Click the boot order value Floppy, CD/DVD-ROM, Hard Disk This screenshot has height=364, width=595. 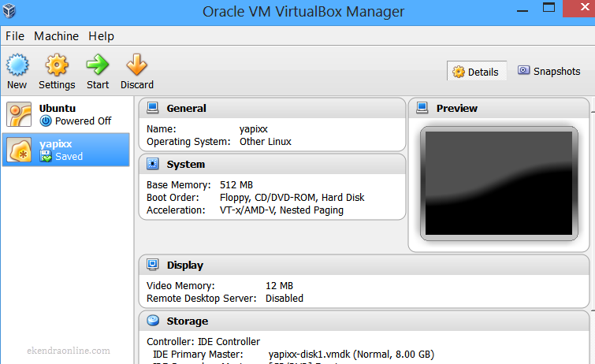292,198
